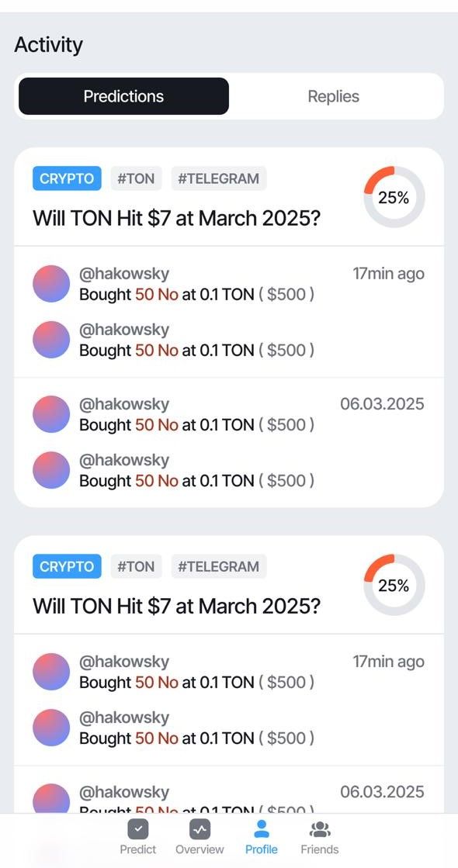This screenshot has width=458, height=868.
Task: Click @hakowsky's avatar on the 17min ago trade
Action: [x=50, y=283]
